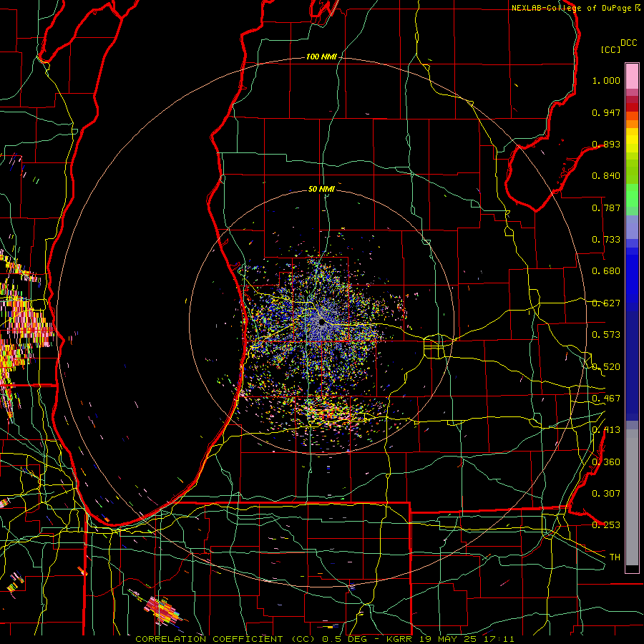Pick the bright green color bar segment

coord(632,195)
